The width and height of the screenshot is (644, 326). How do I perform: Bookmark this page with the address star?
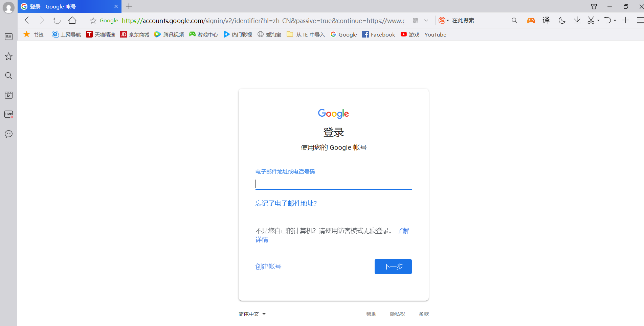click(x=93, y=21)
